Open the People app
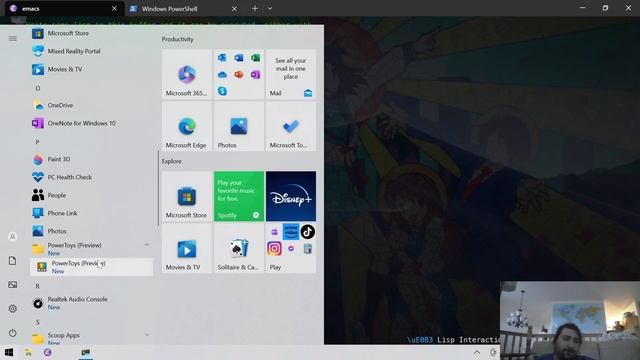640x360 pixels. 92,195
